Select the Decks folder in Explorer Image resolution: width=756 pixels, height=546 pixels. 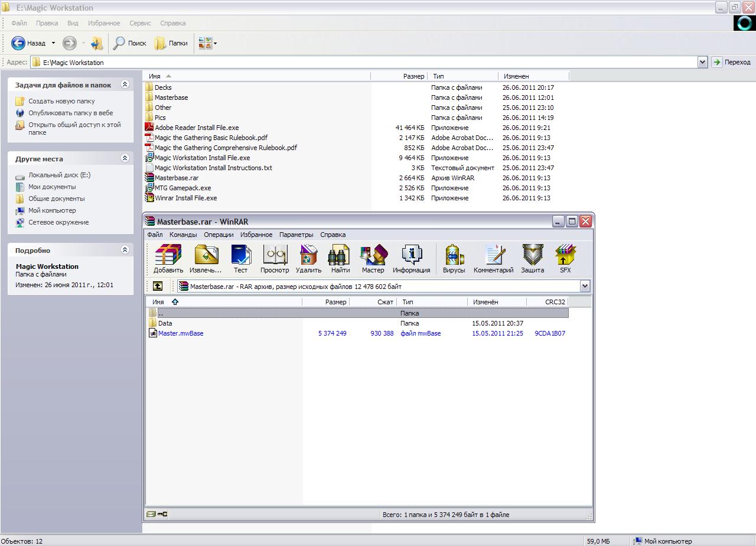click(158, 87)
